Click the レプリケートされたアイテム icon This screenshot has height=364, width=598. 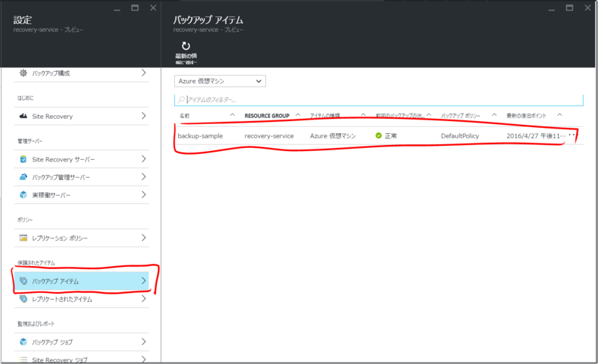(x=23, y=299)
